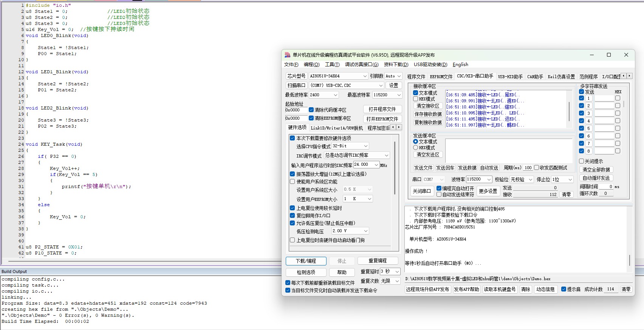Open the Keil仿真设置 tab

561,77
